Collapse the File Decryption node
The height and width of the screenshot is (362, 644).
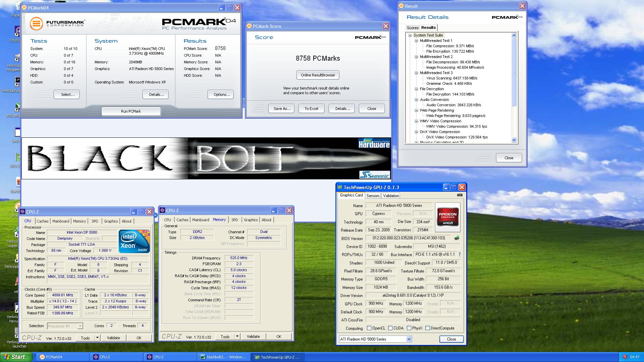tap(416, 89)
